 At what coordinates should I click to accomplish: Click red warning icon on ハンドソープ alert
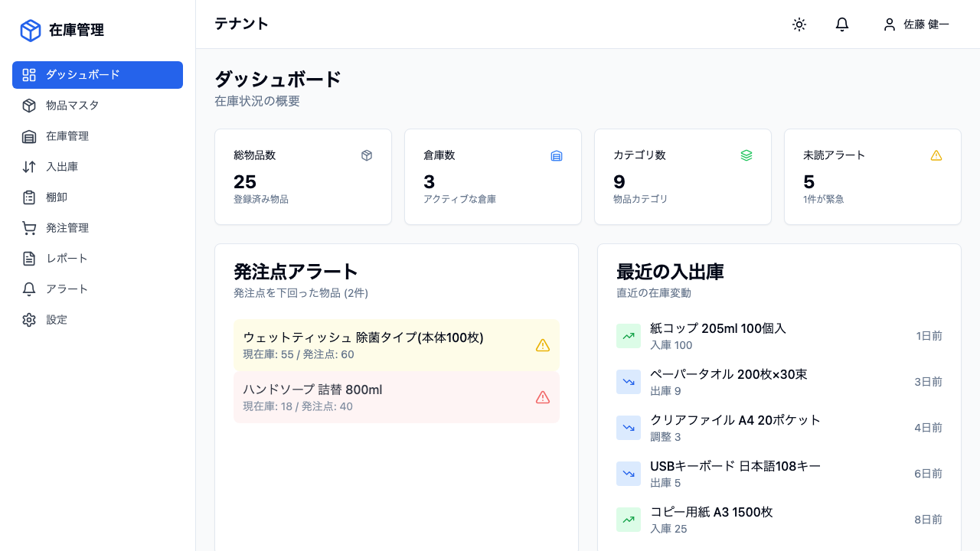point(543,397)
